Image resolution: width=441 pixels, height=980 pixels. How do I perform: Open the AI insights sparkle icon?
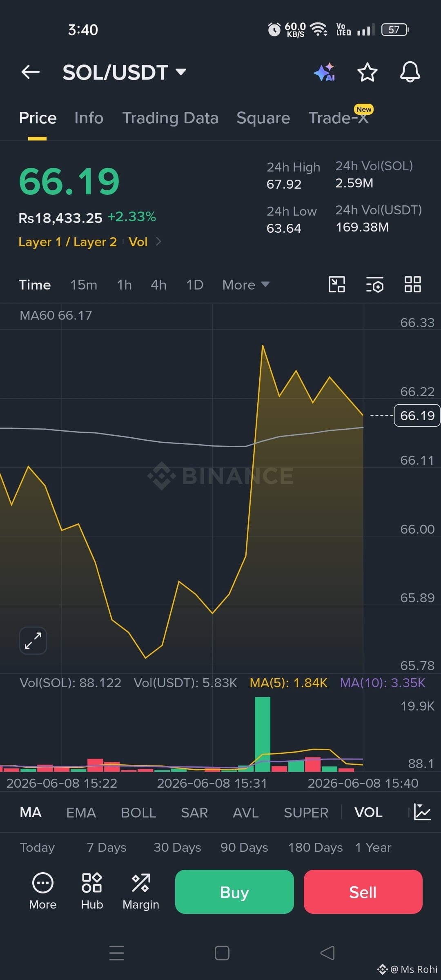(325, 72)
